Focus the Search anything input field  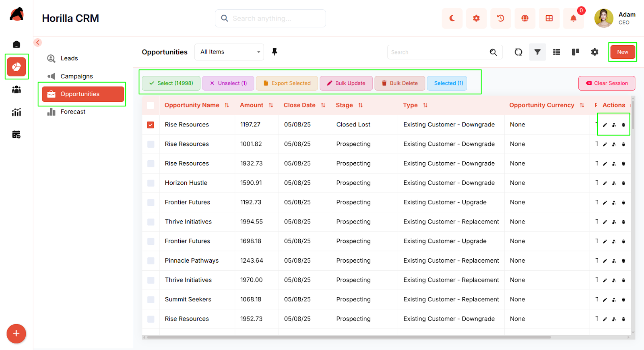tap(276, 19)
